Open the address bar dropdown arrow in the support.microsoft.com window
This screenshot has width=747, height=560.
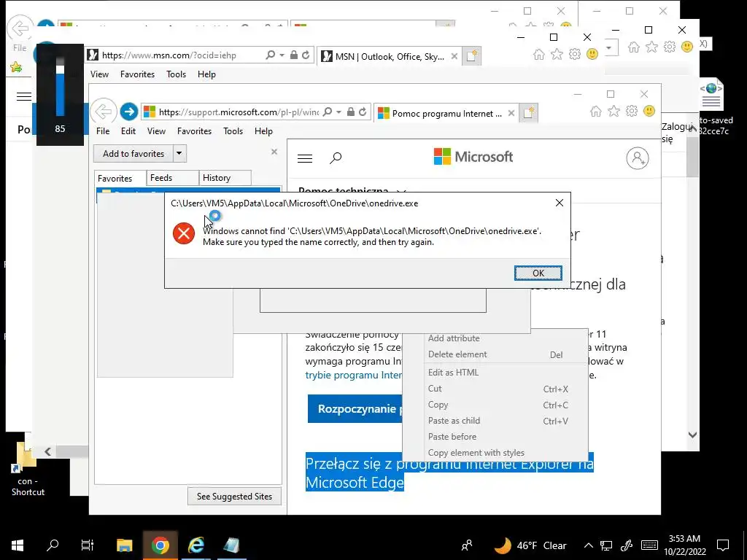tap(338, 112)
